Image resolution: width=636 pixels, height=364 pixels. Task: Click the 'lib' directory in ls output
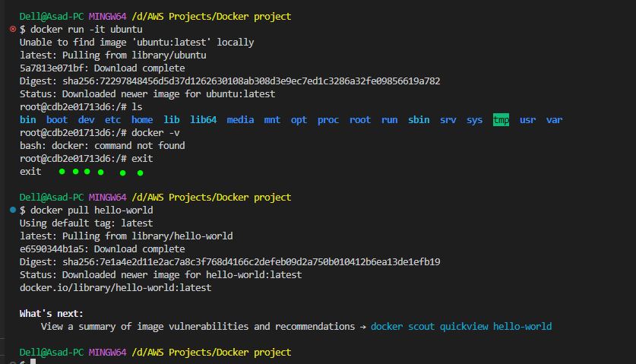pyautogui.click(x=172, y=120)
